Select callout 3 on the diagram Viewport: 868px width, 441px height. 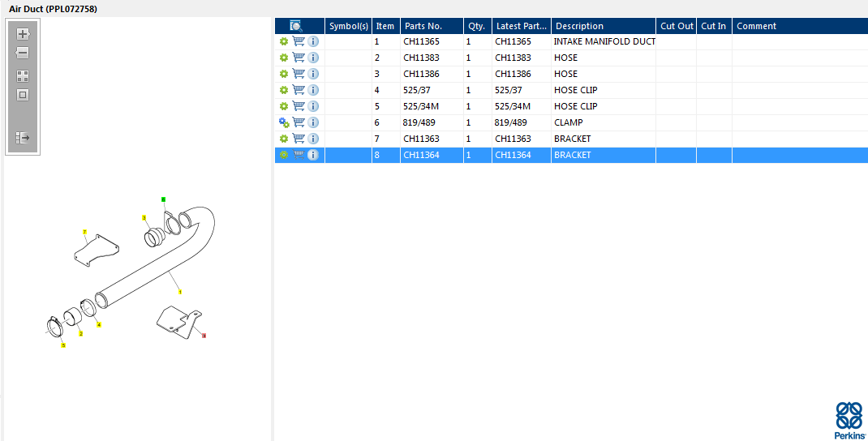[144, 218]
